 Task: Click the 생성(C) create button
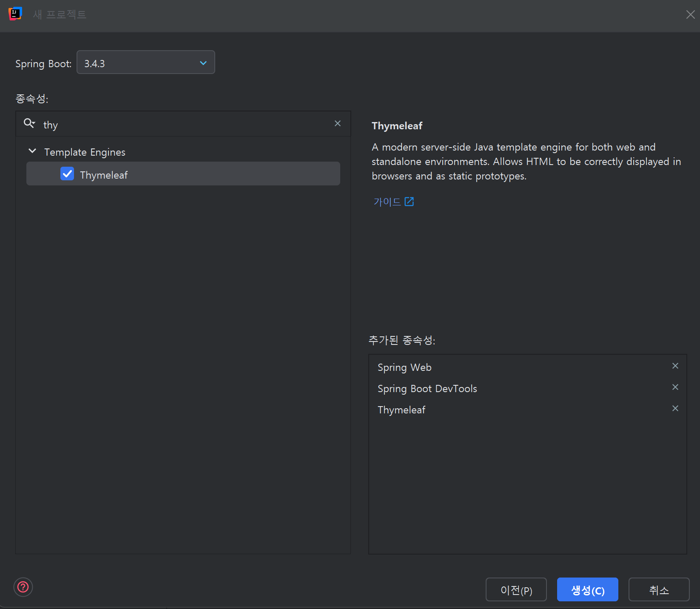[587, 589]
